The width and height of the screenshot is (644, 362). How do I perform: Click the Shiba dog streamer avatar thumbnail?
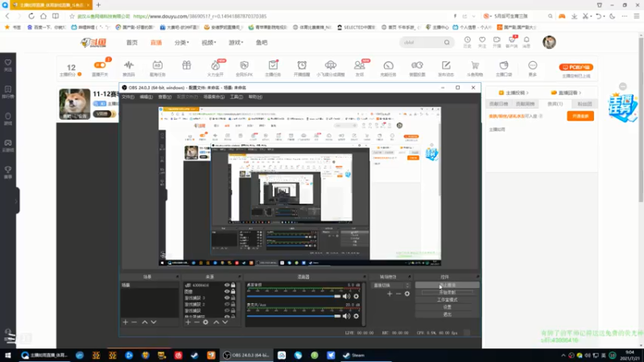tap(74, 105)
